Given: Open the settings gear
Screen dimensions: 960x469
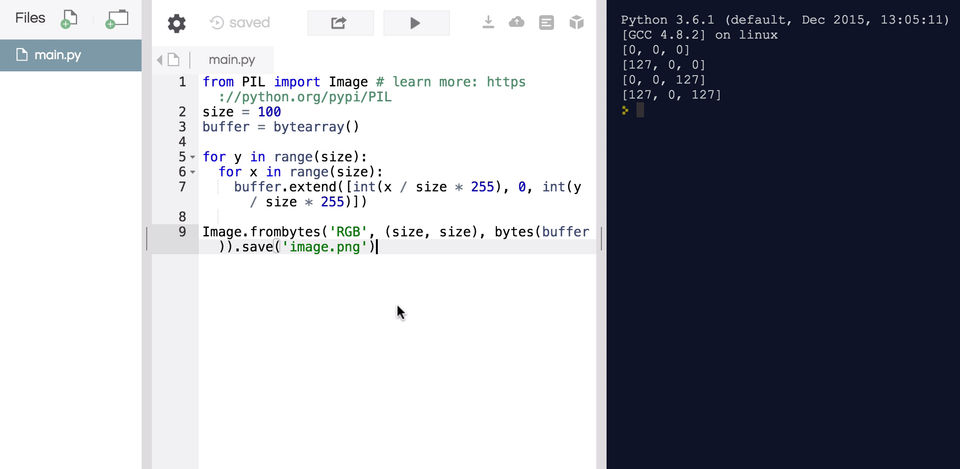Looking at the screenshot, I should (x=176, y=23).
